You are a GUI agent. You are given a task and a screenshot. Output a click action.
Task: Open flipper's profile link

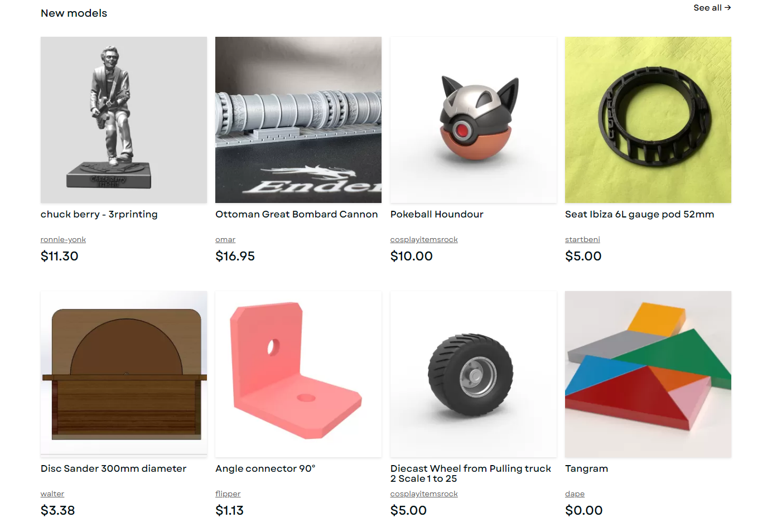228,494
